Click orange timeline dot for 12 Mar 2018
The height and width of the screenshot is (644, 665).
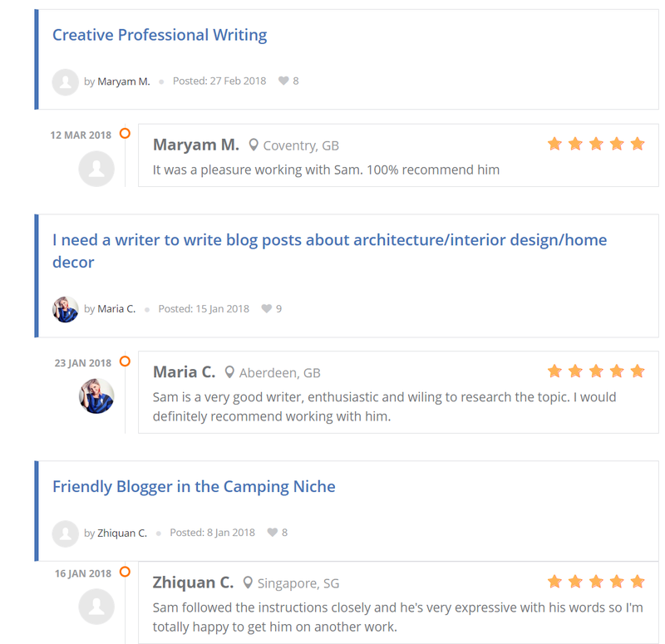point(125,133)
